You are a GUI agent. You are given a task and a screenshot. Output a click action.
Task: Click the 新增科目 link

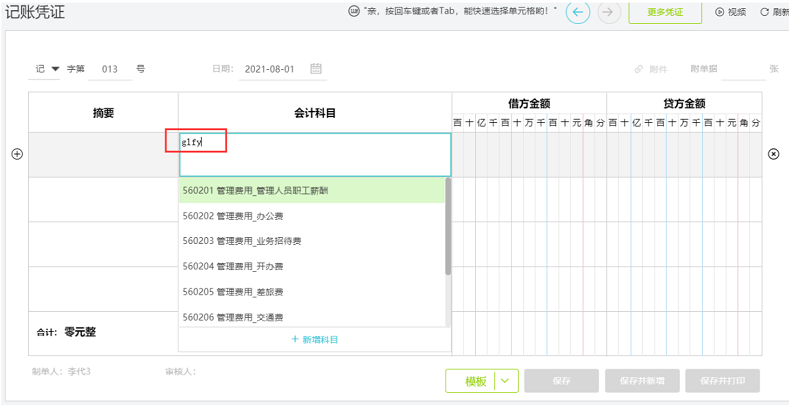(x=314, y=340)
